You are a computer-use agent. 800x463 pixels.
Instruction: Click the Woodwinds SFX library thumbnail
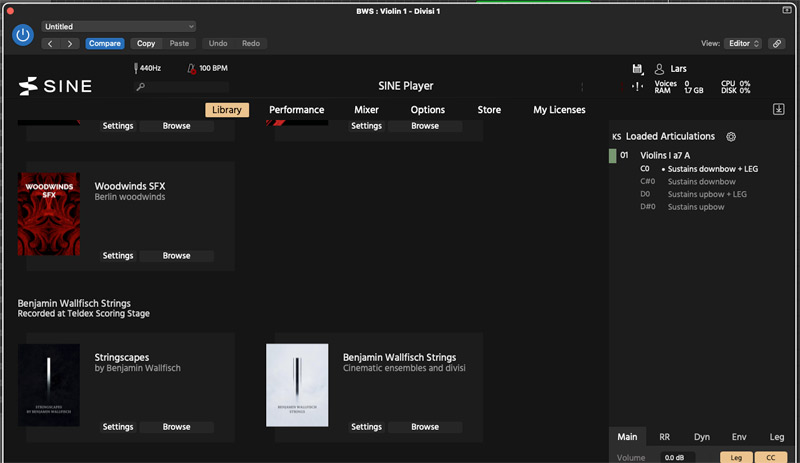pyautogui.click(x=48, y=214)
